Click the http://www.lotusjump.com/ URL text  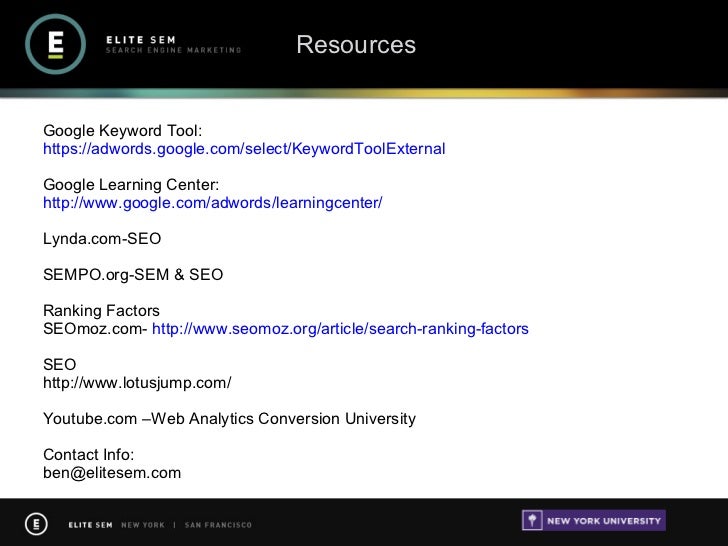(137, 383)
